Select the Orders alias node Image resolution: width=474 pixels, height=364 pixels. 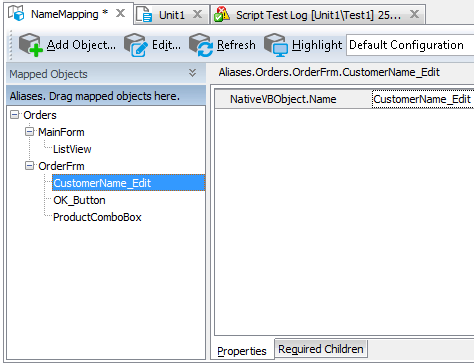coord(40,115)
